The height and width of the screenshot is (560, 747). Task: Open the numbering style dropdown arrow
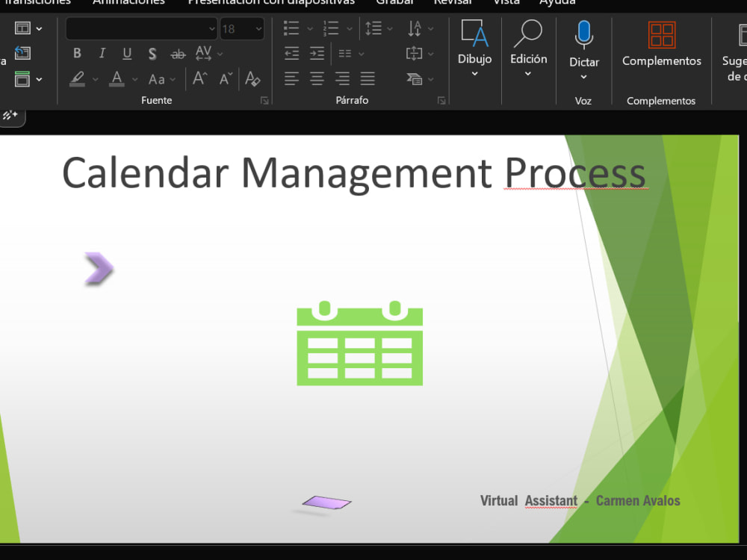click(x=349, y=29)
